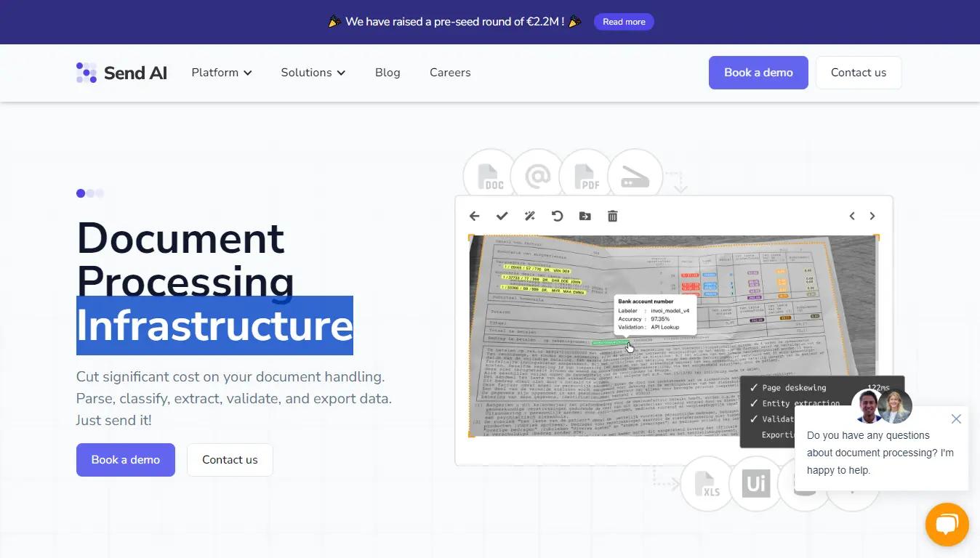Click the pre-seed round announcement text

coord(455,22)
